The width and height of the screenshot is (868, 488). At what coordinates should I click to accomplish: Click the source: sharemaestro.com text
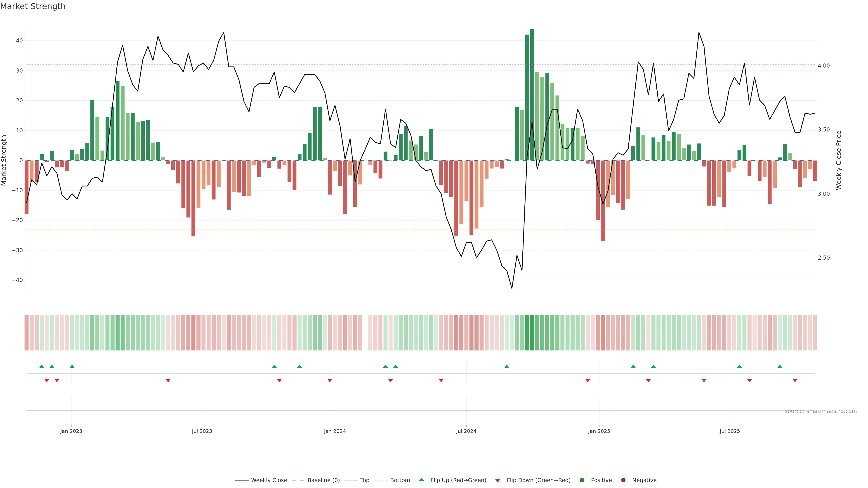[x=821, y=411]
